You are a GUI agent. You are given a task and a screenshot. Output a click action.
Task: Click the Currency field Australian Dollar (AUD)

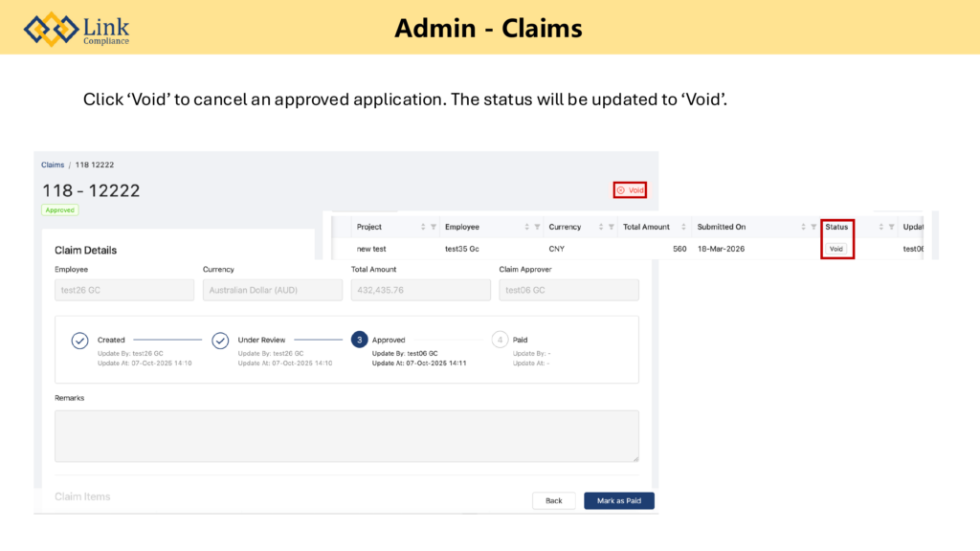click(x=272, y=290)
